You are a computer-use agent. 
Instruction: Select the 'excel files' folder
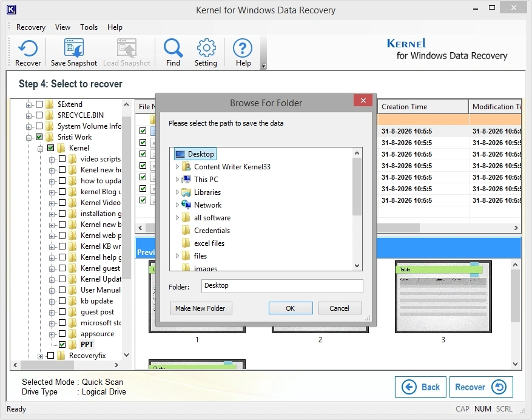203,243
